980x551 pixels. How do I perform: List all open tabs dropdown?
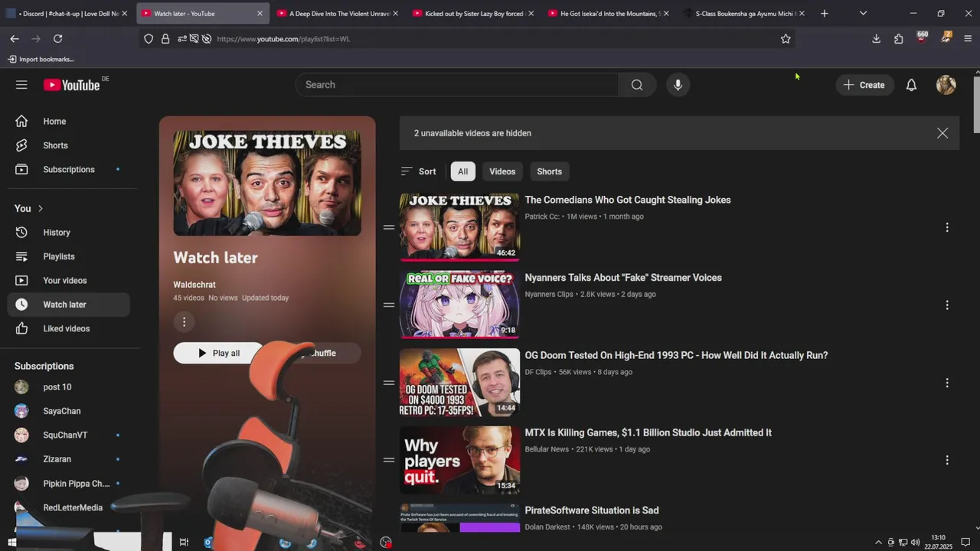coord(863,13)
